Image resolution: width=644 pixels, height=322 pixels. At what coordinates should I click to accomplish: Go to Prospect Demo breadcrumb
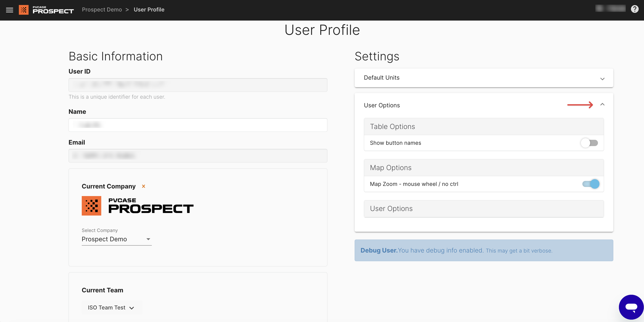[x=102, y=10]
